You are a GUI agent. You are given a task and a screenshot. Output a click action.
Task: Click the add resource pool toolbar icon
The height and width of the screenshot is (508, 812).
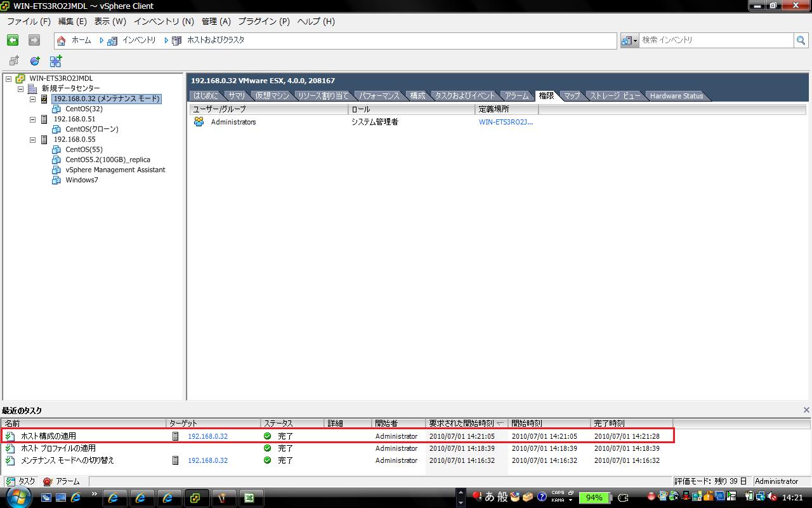pyautogui.click(x=56, y=61)
